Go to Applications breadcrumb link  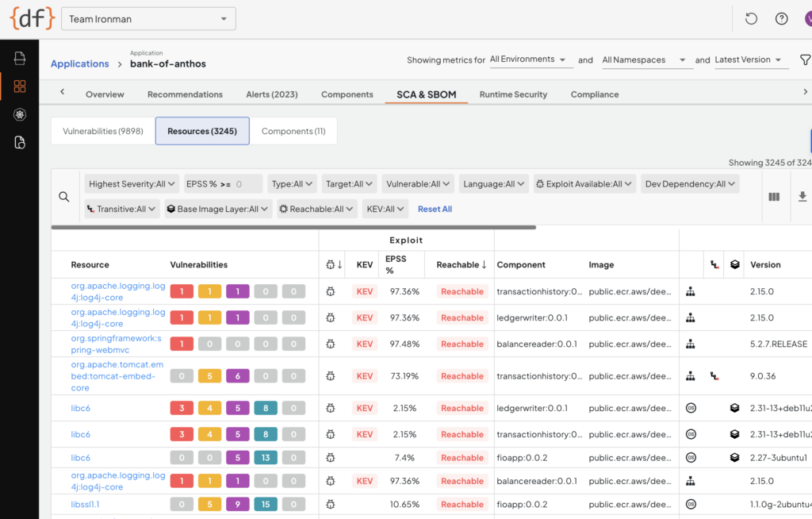click(80, 63)
